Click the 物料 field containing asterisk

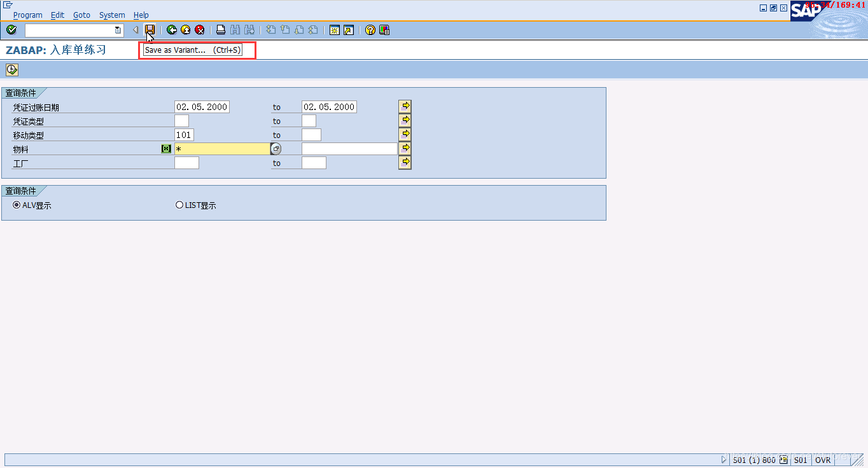[x=222, y=149]
